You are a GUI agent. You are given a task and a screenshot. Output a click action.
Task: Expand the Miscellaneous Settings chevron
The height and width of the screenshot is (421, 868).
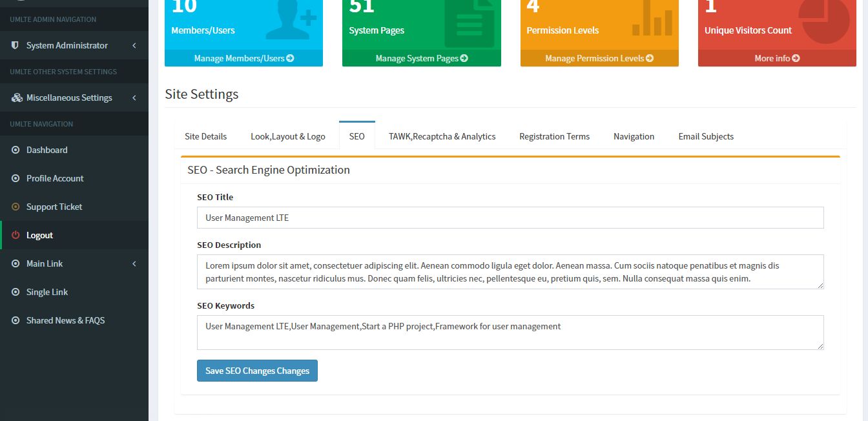[x=134, y=98]
